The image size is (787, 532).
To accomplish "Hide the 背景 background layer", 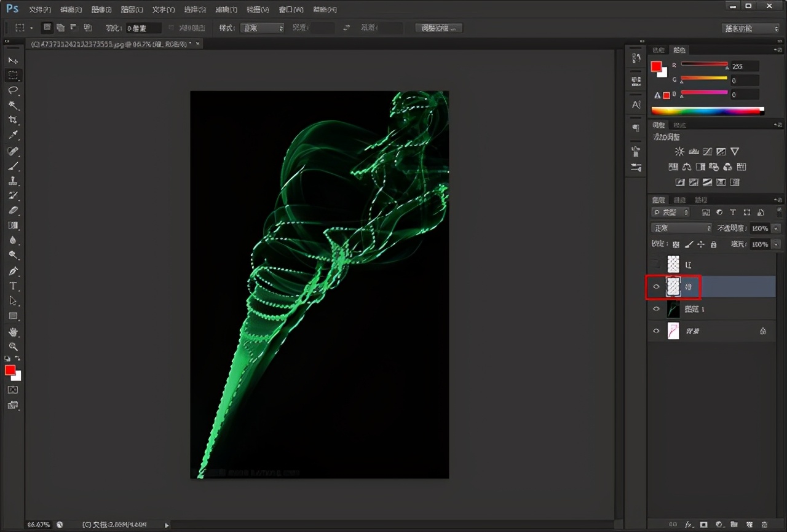I will click(x=656, y=331).
